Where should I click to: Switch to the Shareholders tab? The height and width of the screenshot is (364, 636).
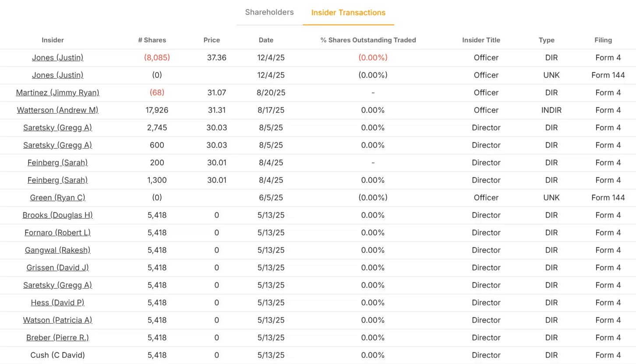click(269, 12)
